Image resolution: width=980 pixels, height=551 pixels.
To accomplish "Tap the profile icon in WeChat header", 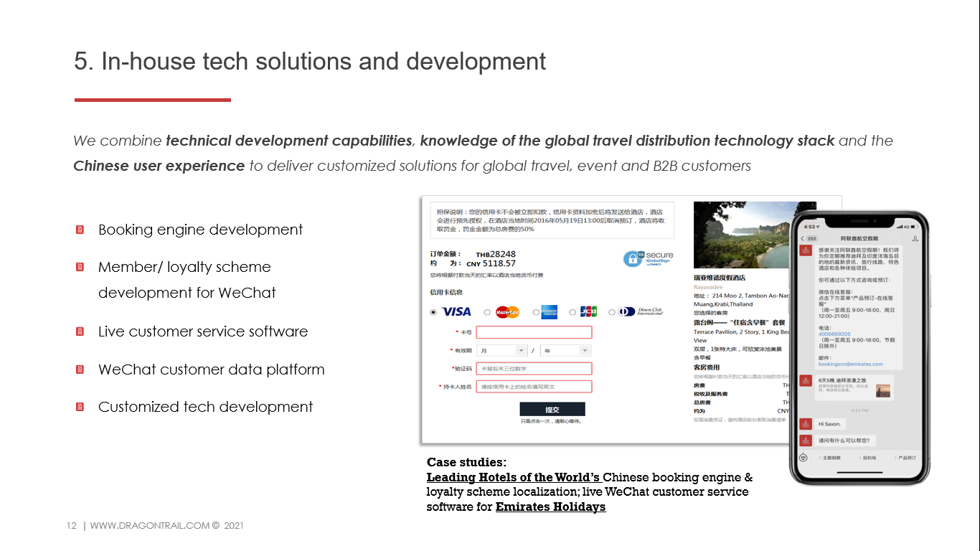I will 915,238.
